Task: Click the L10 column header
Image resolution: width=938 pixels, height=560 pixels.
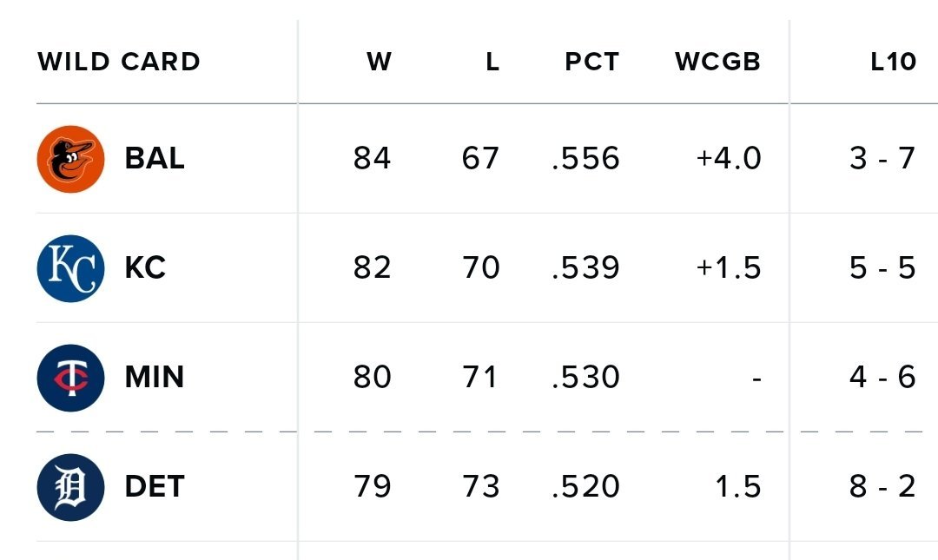Action: (x=893, y=63)
